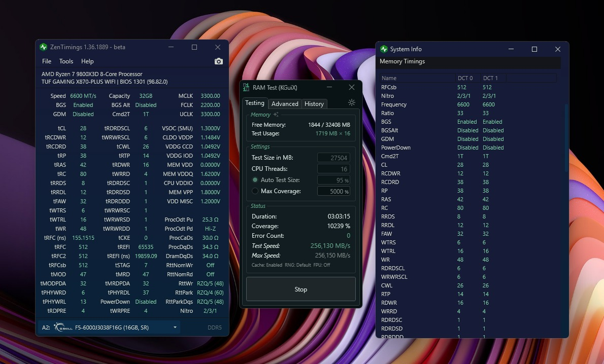Click the Free Memory value 1844 / 32408 MB
604x364 pixels.
[329, 125]
